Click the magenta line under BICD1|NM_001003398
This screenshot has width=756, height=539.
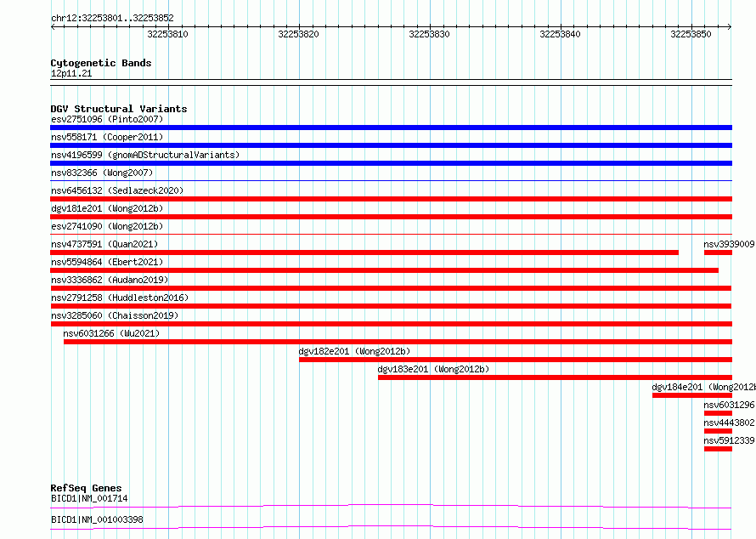coord(391,527)
